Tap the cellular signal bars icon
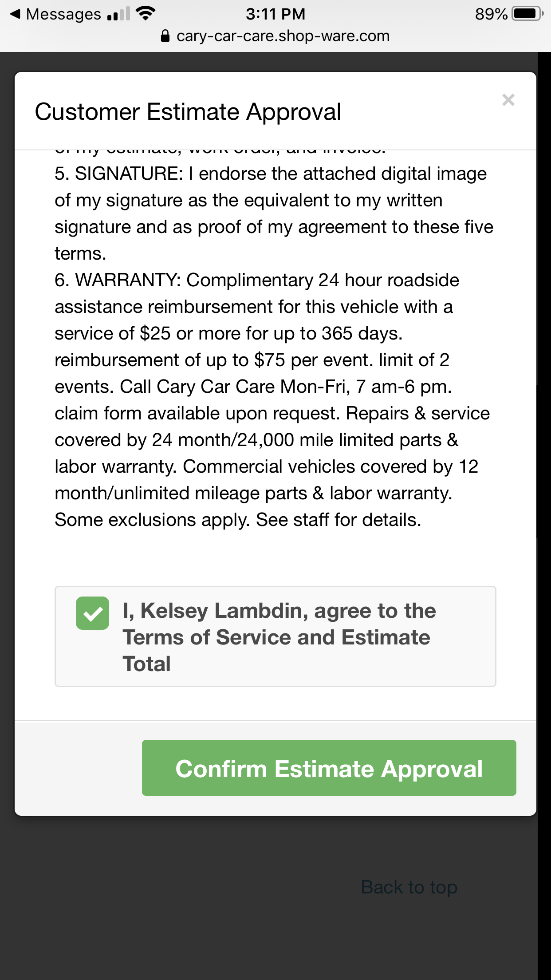Screen dimensions: 551x980 [118, 14]
